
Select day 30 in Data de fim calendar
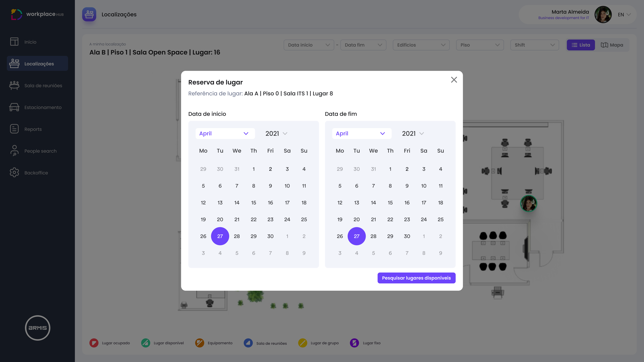(407, 236)
